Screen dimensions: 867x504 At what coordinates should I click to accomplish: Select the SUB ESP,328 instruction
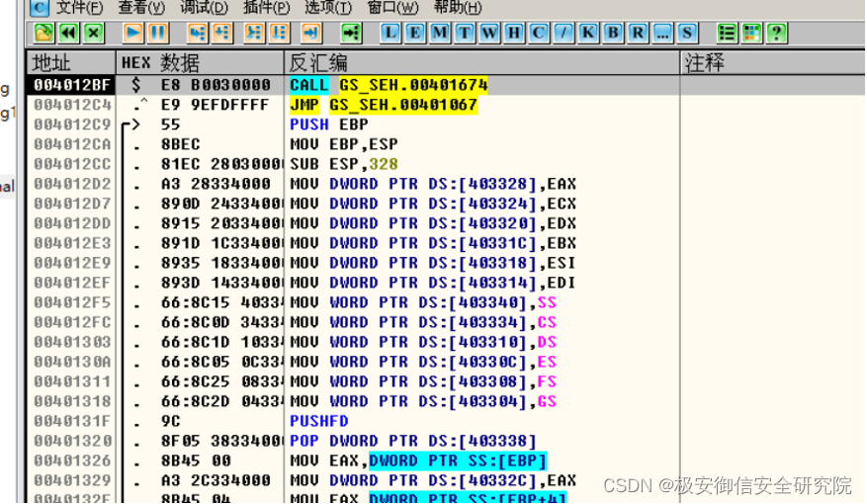[344, 164]
